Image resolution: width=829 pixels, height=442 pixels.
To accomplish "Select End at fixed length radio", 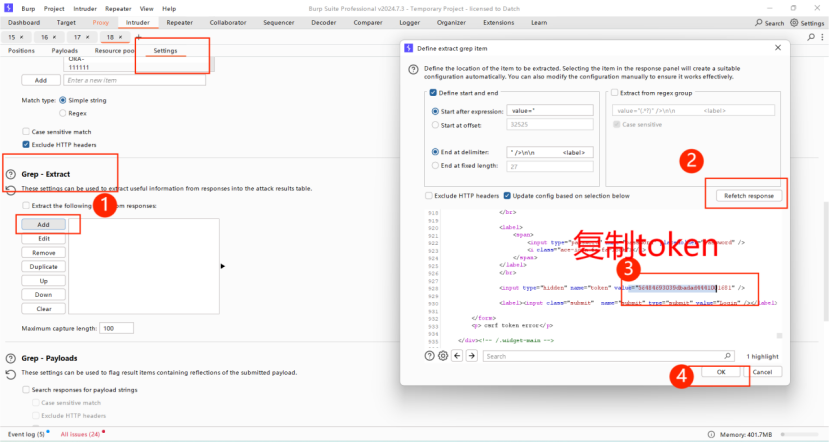I will [435, 165].
